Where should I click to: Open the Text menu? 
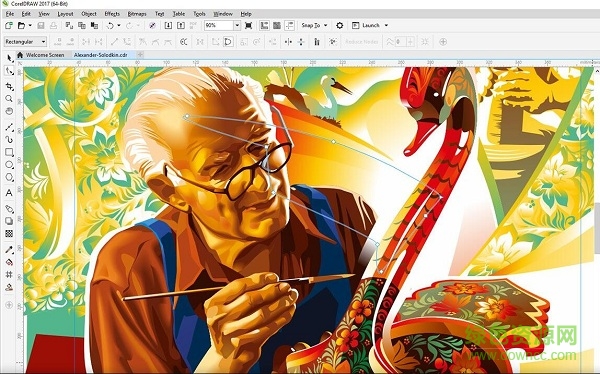pyautogui.click(x=160, y=14)
